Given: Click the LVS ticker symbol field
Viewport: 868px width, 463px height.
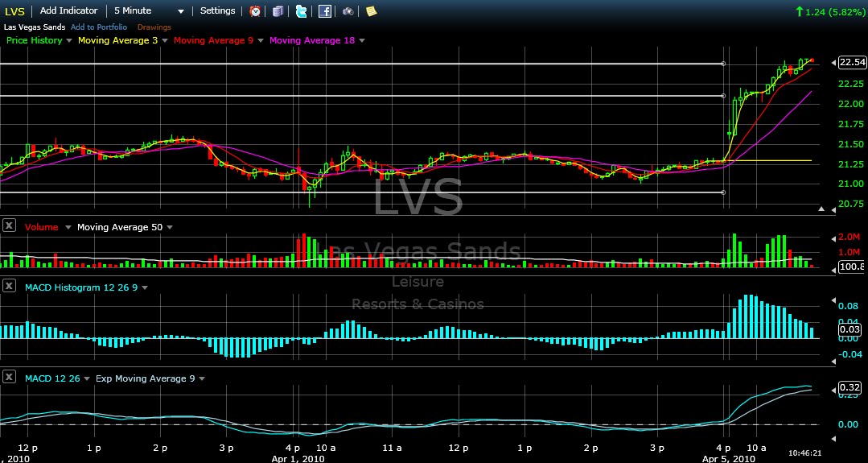Looking at the screenshot, I should [x=14, y=11].
